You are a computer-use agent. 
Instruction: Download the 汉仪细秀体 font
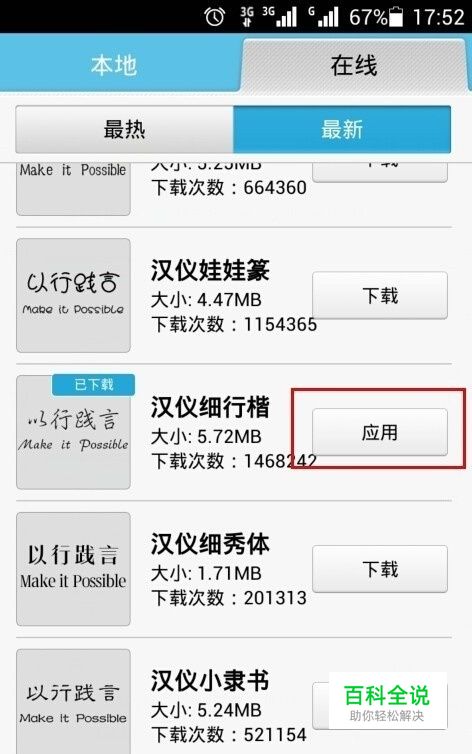[x=380, y=569]
